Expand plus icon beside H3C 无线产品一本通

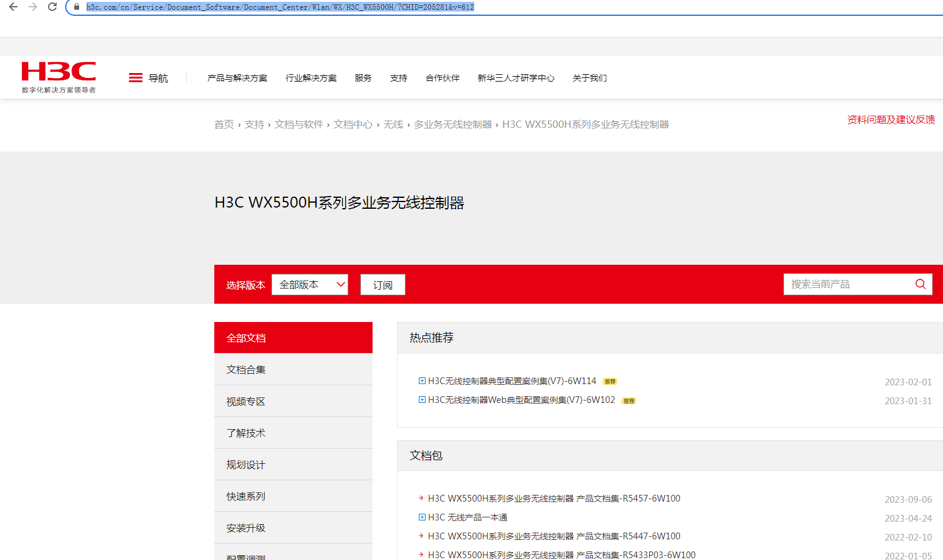[x=422, y=517]
